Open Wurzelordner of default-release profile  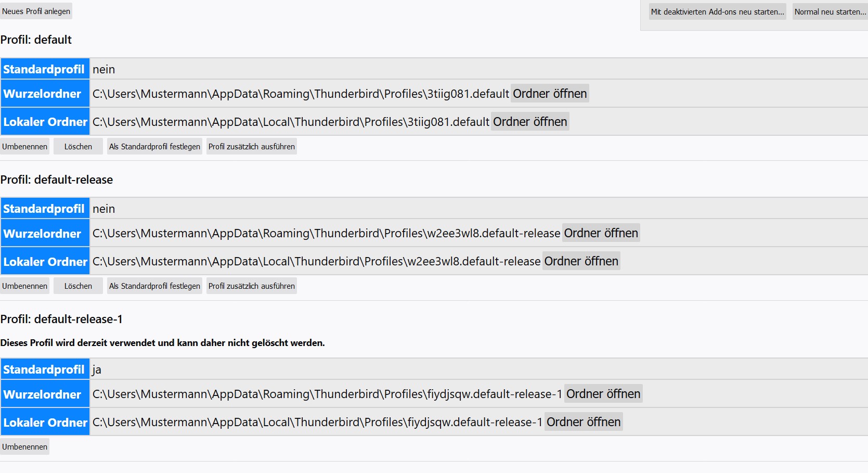click(601, 233)
